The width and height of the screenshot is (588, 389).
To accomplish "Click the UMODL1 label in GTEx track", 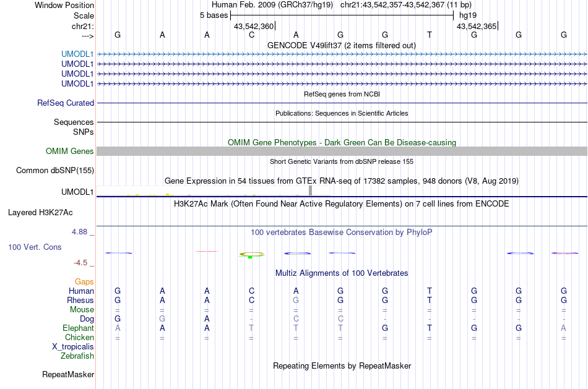I will click(77, 192).
